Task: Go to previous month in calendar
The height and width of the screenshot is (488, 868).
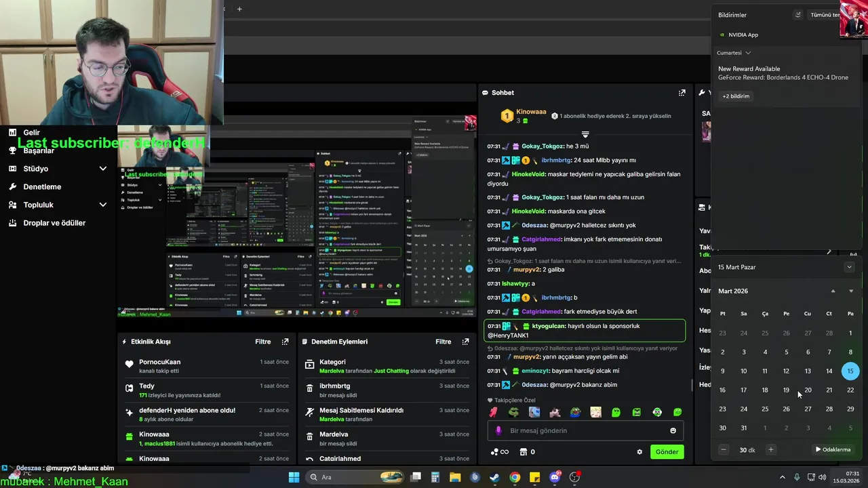Action: (833, 291)
